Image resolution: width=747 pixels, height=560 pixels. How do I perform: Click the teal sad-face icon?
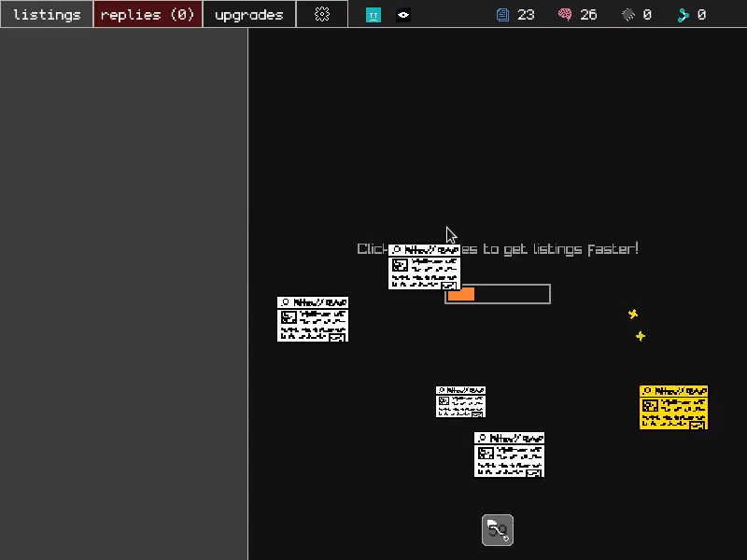pyautogui.click(x=373, y=15)
